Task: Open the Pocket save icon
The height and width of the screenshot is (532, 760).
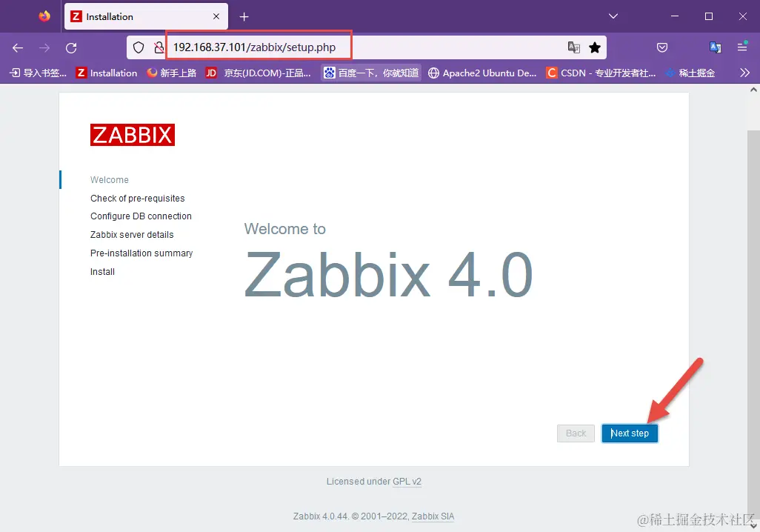Action: pos(662,47)
